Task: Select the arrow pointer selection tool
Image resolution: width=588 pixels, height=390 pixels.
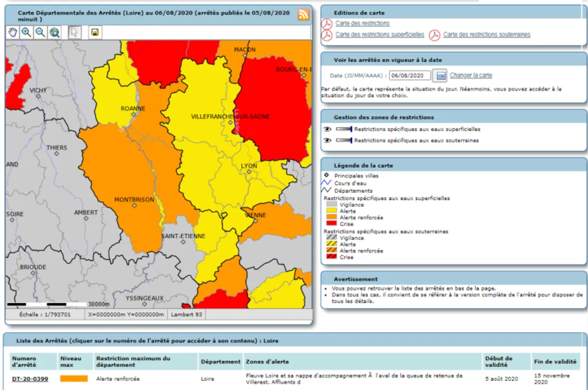Action: click(x=74, y=33)
